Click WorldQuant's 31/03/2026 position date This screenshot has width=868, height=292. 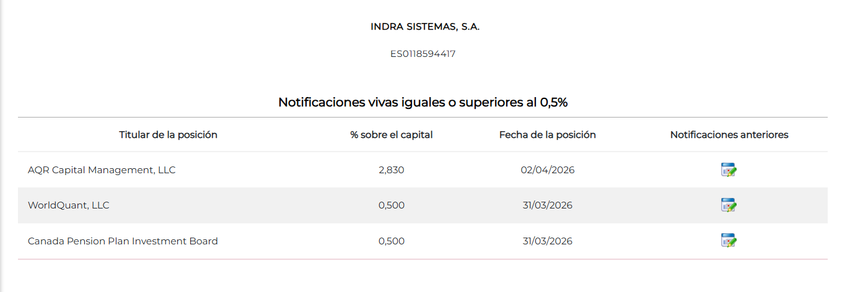(x=547, y=205)
